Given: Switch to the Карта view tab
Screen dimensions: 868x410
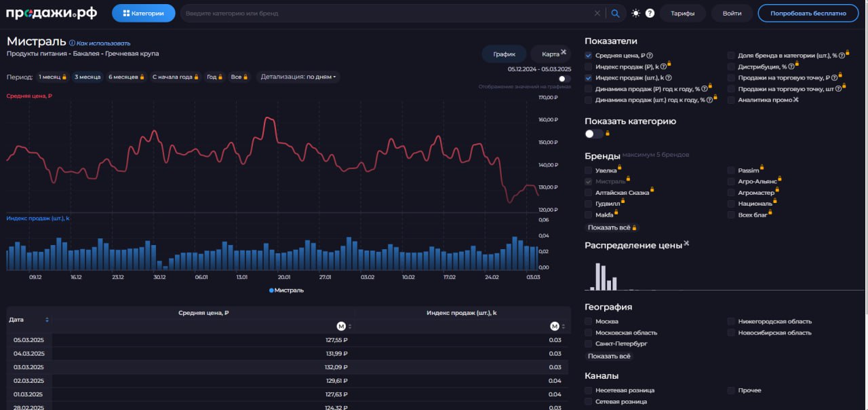Looking at the screenshot, I should pyautogui.click(x=550, y=54).
